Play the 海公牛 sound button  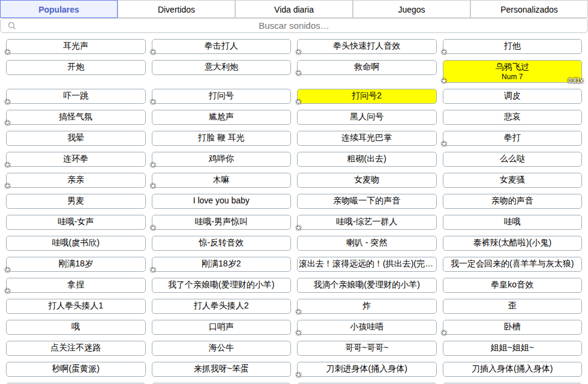(221, 348)
